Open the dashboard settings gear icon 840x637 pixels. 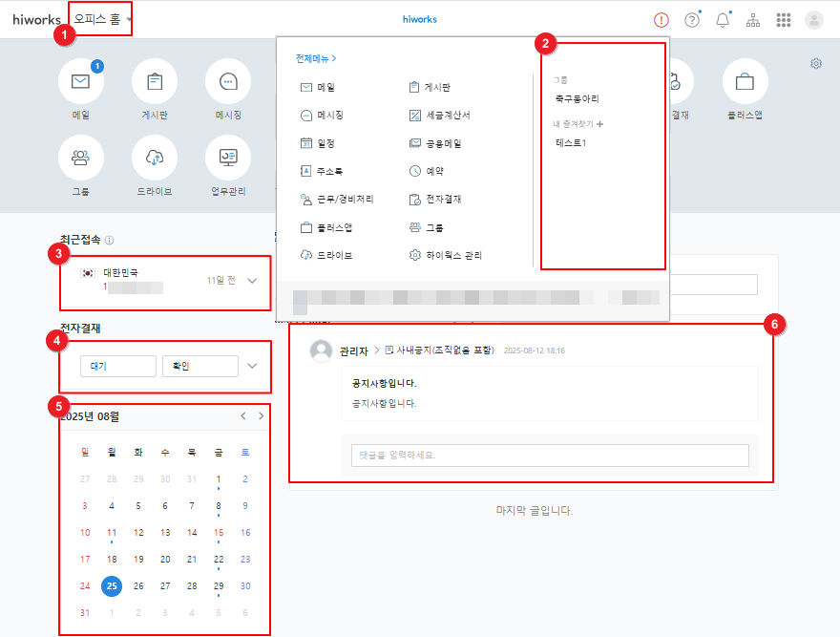[x=816, y=64]
